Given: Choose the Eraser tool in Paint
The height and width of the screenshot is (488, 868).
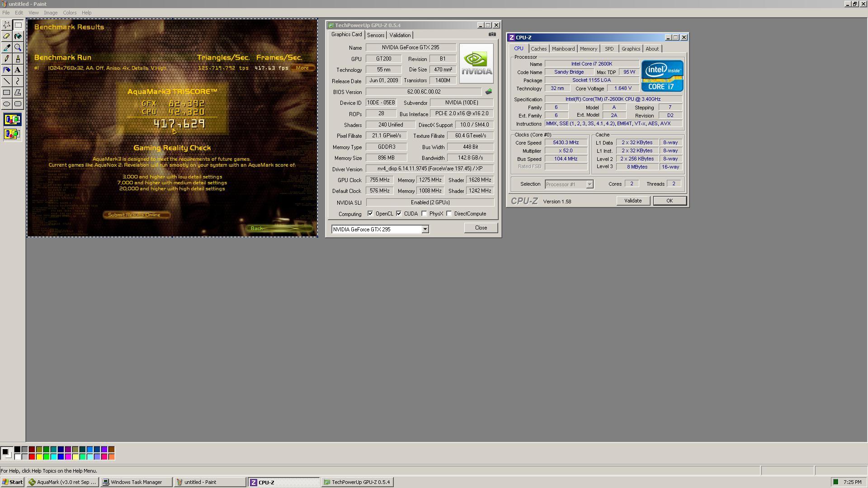Looking at the screenshot, I should (7, 36).
